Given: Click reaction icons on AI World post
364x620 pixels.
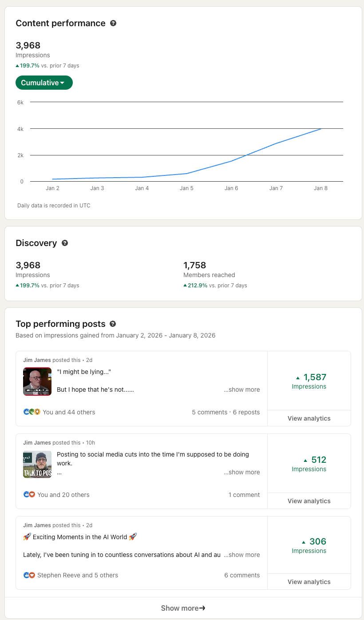Looking at the screenshot, I should (29, 575).
